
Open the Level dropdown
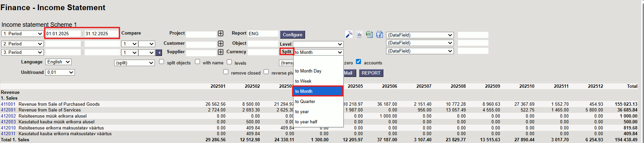pyautogui.click(x=318, y=44)
